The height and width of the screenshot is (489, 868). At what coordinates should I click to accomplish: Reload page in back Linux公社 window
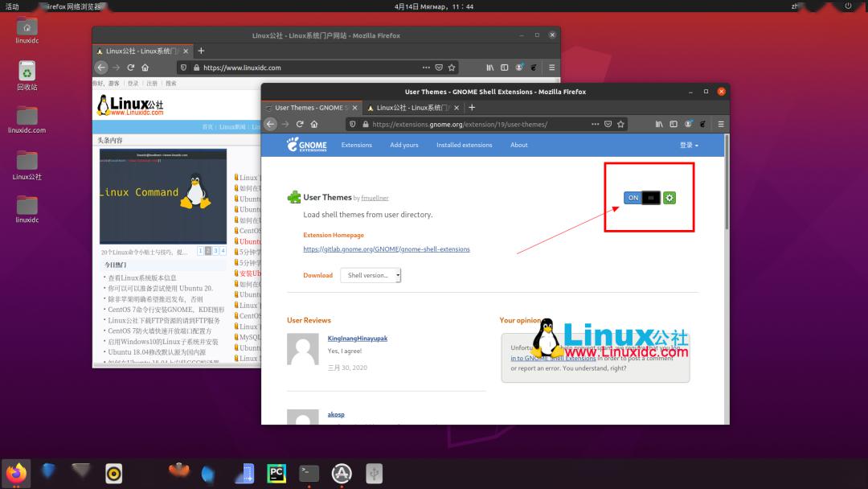pyautogui.click(x=131, y=68)
